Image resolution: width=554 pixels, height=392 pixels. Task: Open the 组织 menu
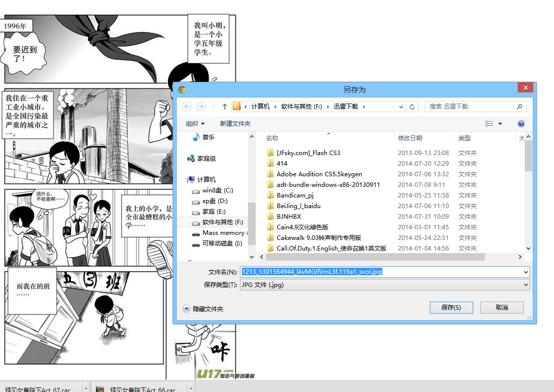pyautogui.click(x=195, y=124)
